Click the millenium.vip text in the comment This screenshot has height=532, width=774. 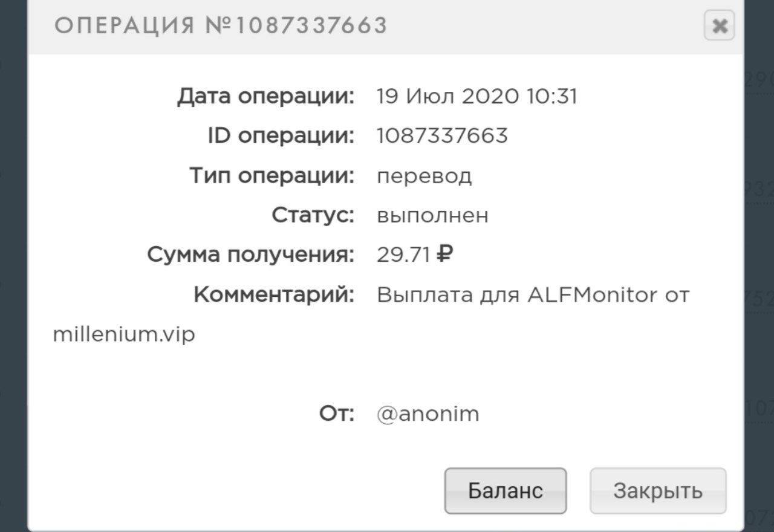[124, 334]
